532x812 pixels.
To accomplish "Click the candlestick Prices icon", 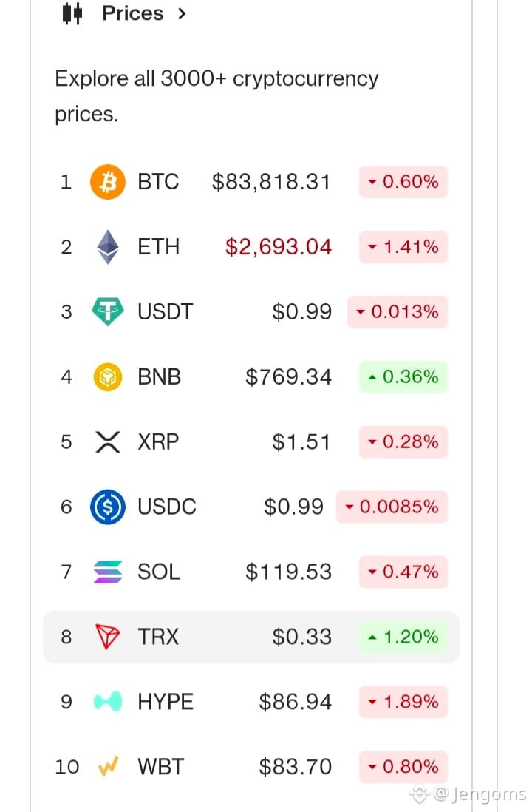I will (x=72, y=13).
